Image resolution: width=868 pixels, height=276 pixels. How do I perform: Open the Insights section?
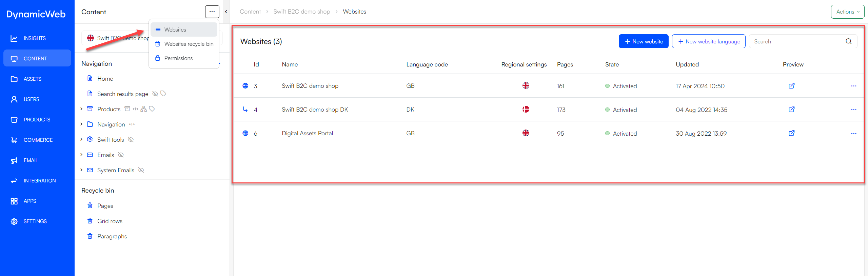[37, 38]
